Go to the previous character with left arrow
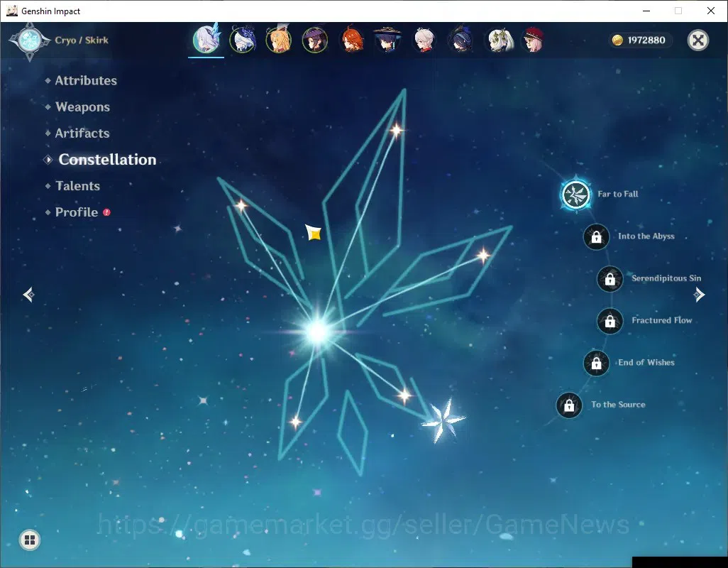 tap(29, 295)
